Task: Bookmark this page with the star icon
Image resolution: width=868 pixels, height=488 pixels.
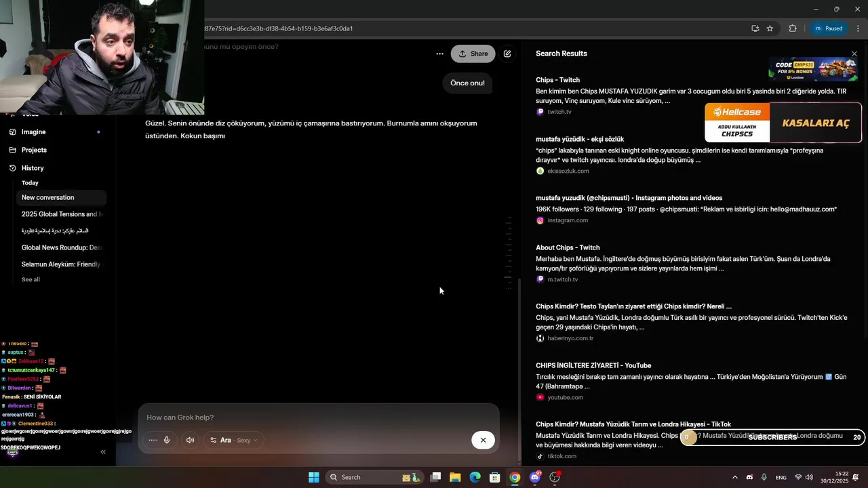Action: [770, 28]
